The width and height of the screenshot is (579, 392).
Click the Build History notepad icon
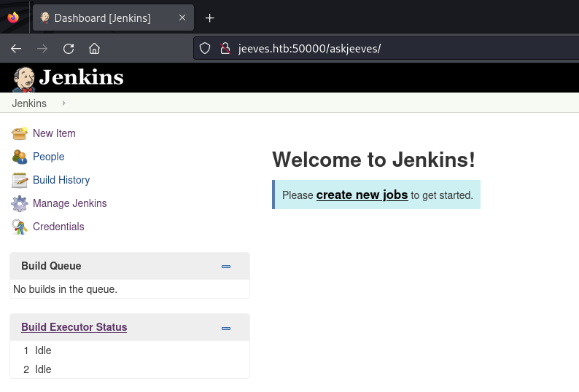pos(19,180)
